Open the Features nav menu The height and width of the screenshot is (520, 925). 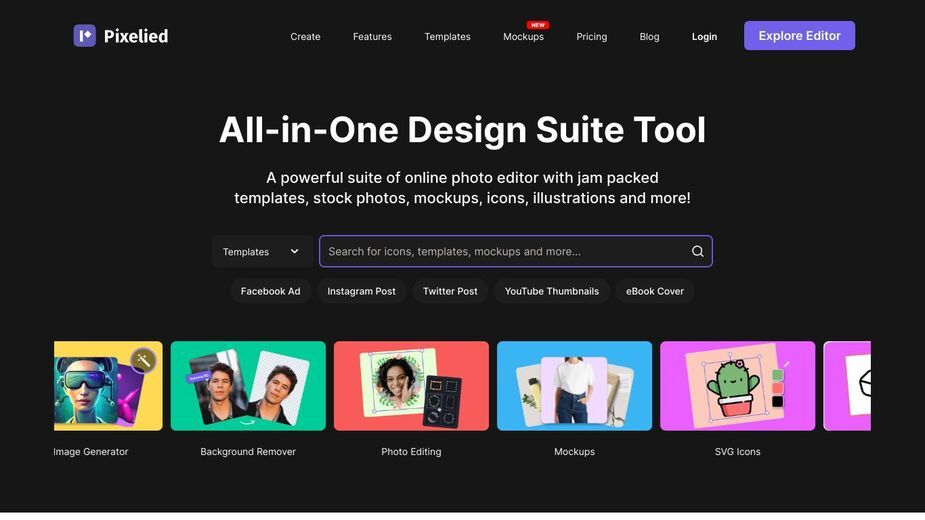point(372,37)
